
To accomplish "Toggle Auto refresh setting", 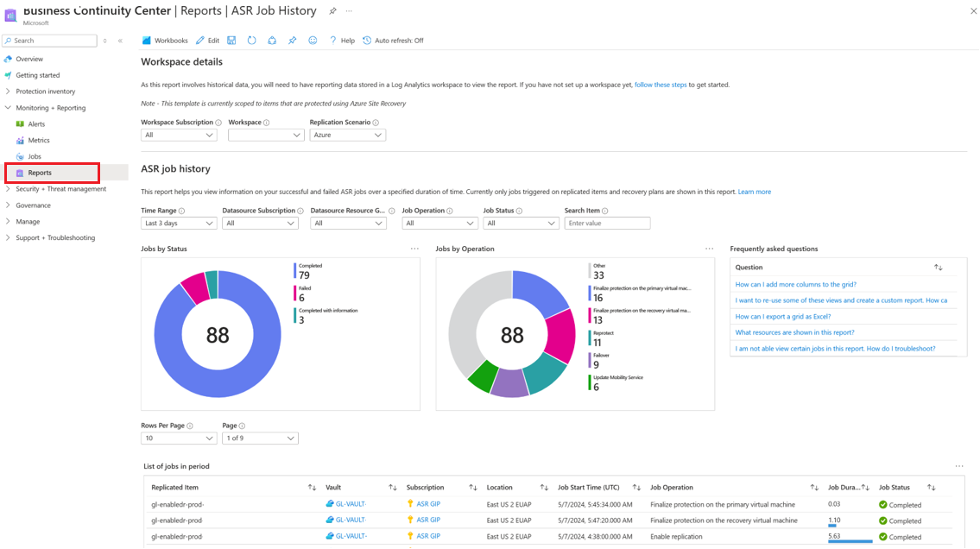I will [393, 41].
